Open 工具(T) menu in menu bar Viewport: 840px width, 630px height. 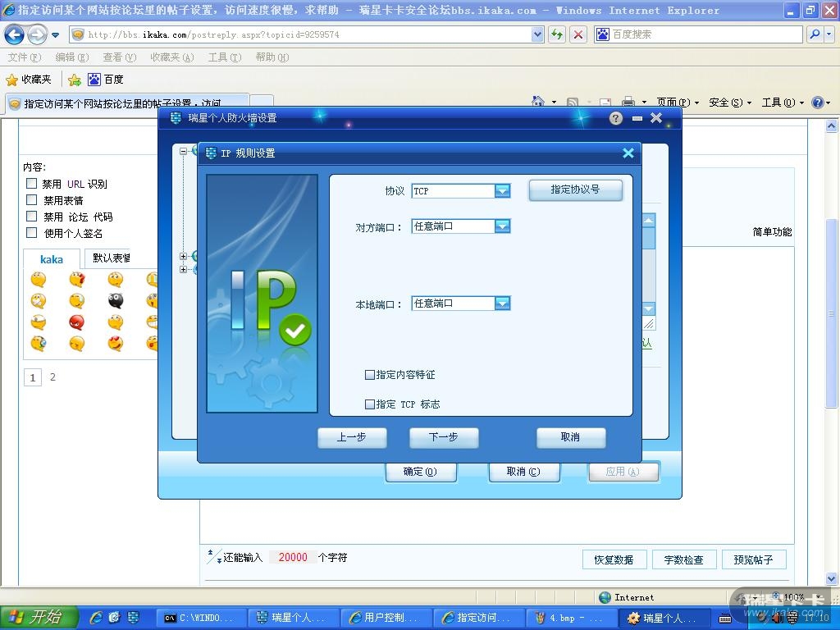[225, 57]
